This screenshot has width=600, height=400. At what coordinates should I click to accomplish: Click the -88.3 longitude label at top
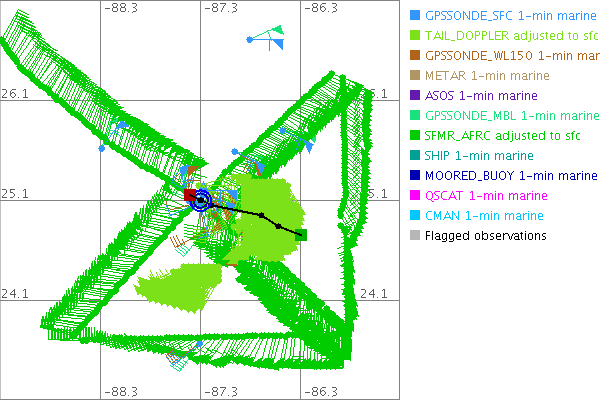119,8
